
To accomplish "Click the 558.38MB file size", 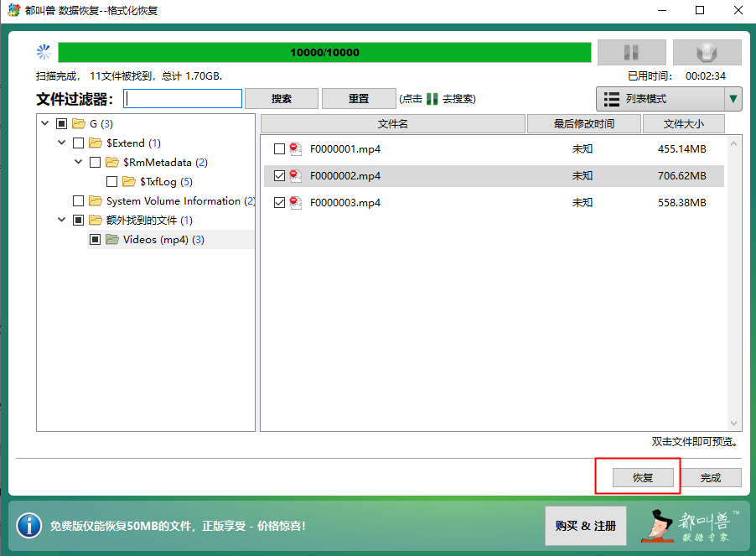I will [x=681, y=203].
